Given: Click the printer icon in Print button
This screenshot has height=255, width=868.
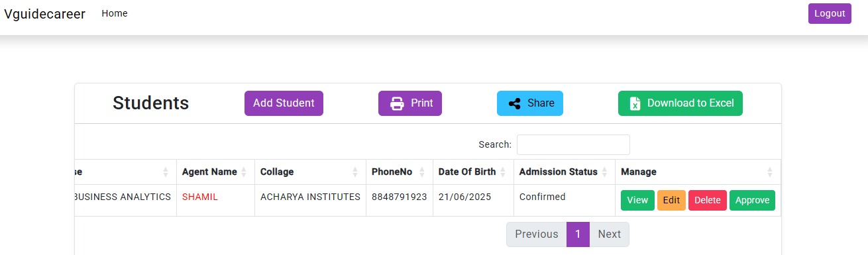Looking at the screenshot, I should [397, 103].
